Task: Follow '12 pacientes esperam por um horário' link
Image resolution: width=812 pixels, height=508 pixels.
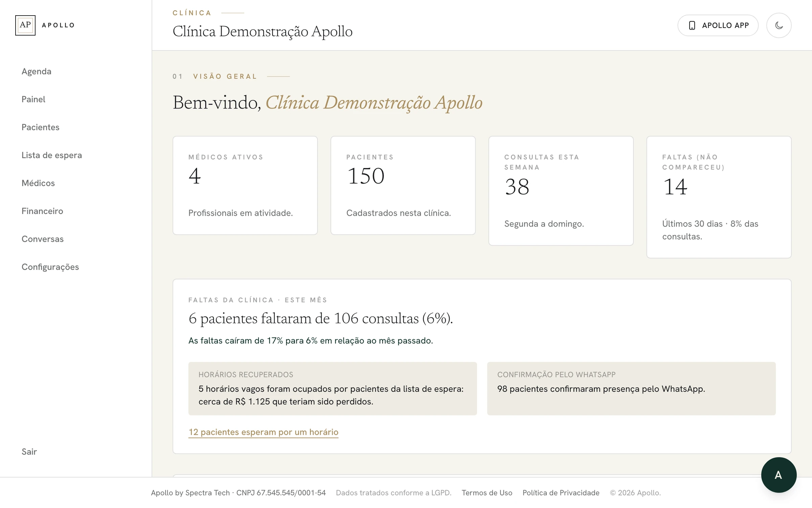Action: [263, 432]
